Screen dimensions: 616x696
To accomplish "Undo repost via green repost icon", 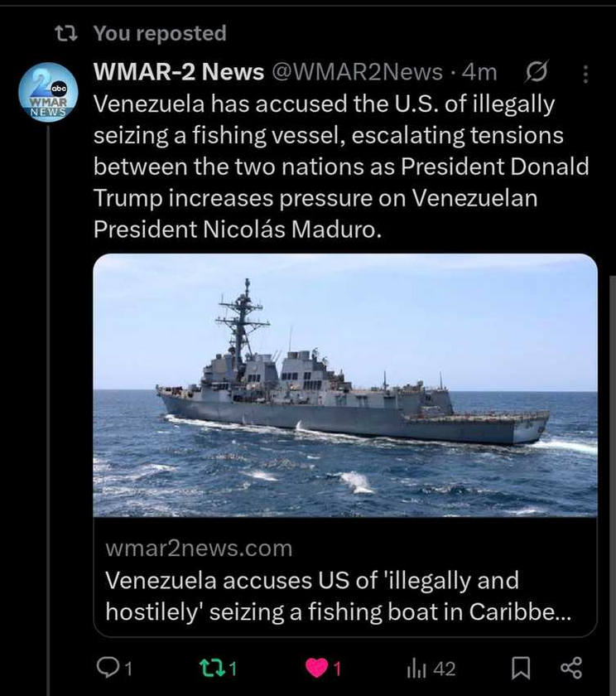I will [212, 668].
